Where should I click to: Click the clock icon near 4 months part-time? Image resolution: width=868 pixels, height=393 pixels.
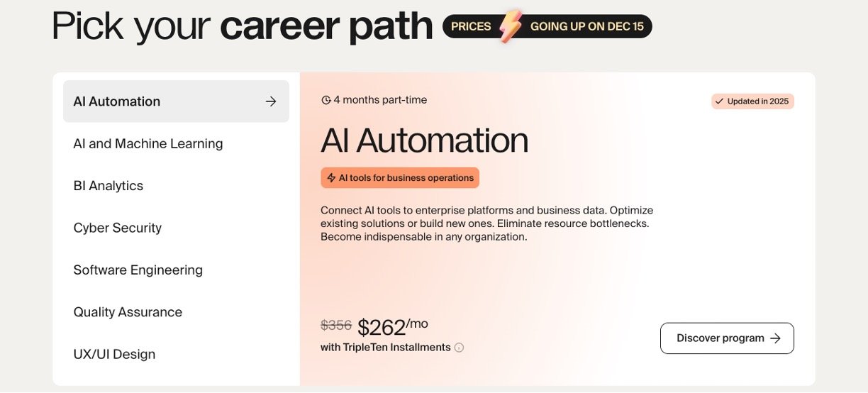[326, 100]
